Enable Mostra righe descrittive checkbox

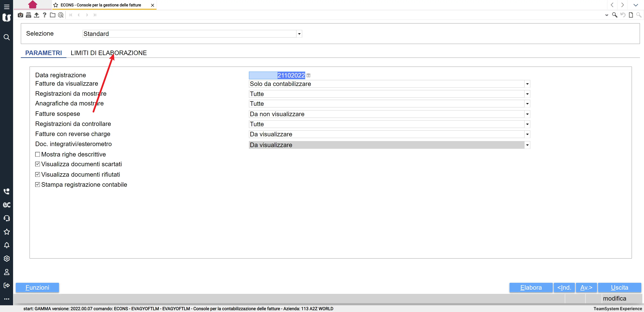[x=38, y=154]
